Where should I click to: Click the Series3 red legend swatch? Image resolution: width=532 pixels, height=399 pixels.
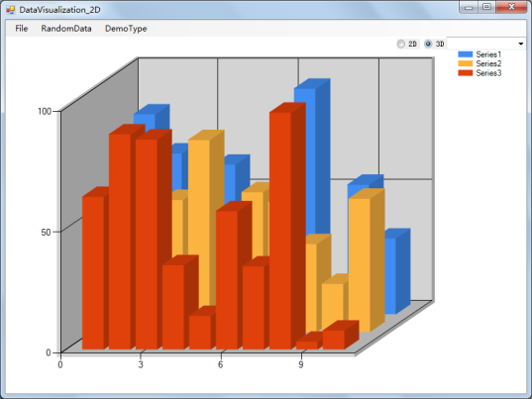[466, 73]
